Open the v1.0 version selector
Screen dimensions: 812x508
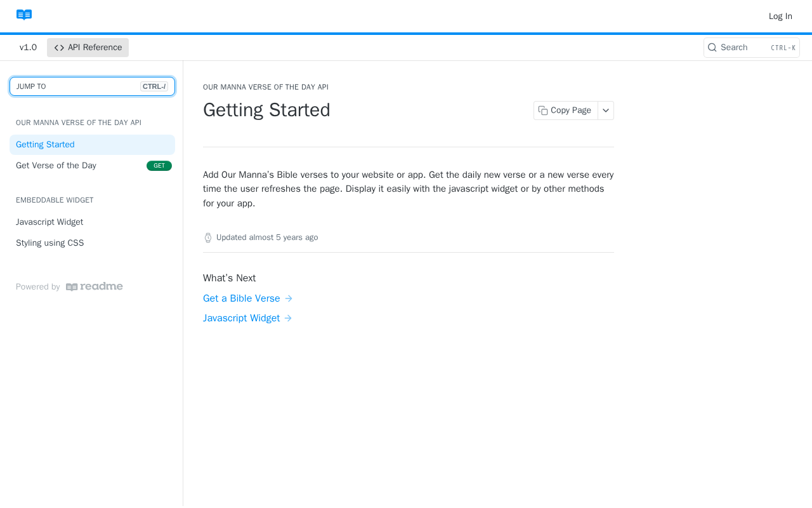coord(28,48)
